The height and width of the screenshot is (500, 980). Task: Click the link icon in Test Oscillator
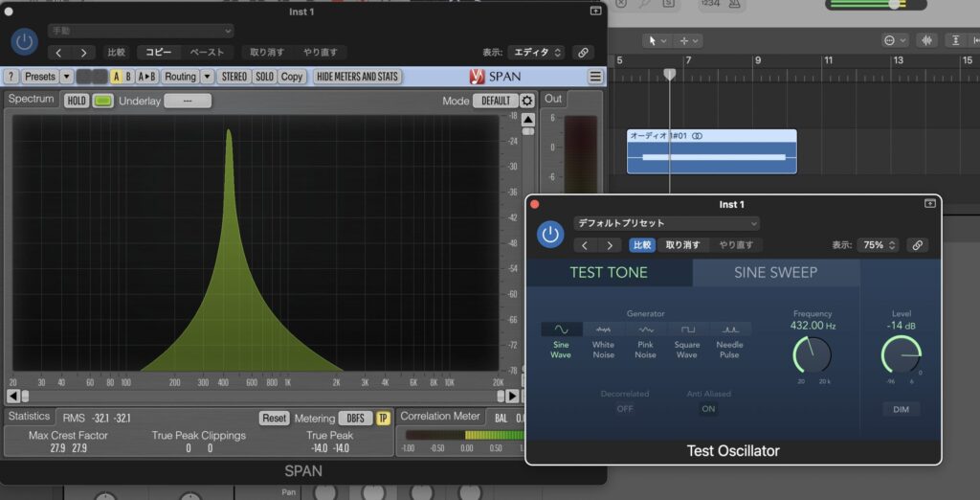coord(917,245)
